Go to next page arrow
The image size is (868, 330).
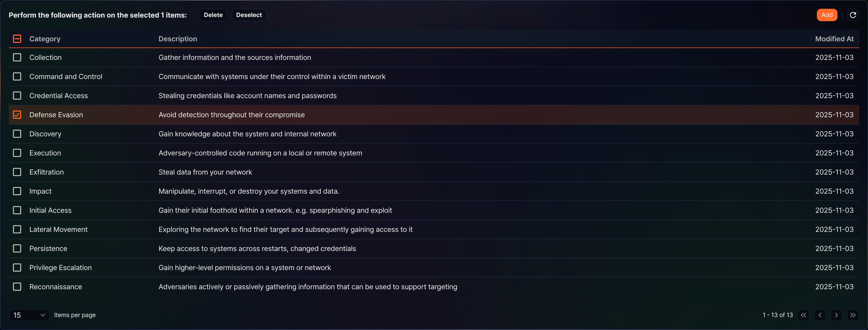(836, 315)
